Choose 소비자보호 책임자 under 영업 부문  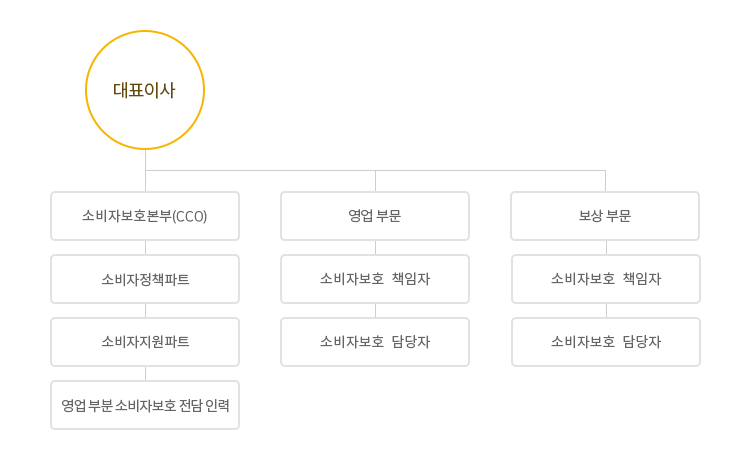click(375, 279)
